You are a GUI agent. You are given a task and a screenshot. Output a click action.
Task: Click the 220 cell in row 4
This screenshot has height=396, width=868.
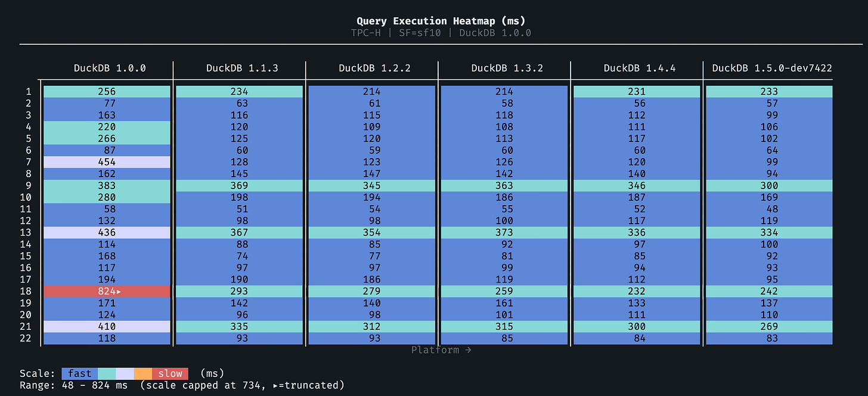pyautogui.click(x=107, y=127)
